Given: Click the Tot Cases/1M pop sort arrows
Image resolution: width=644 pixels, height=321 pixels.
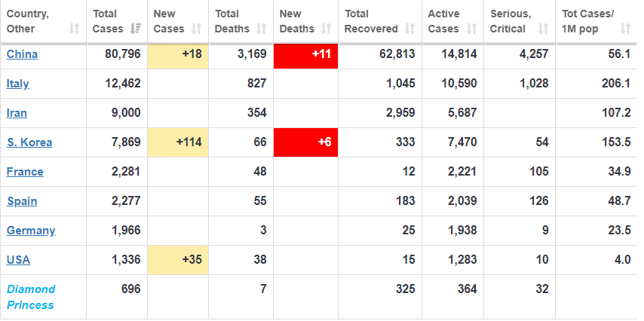Looking at the screenshot, I should coord(625,29).
